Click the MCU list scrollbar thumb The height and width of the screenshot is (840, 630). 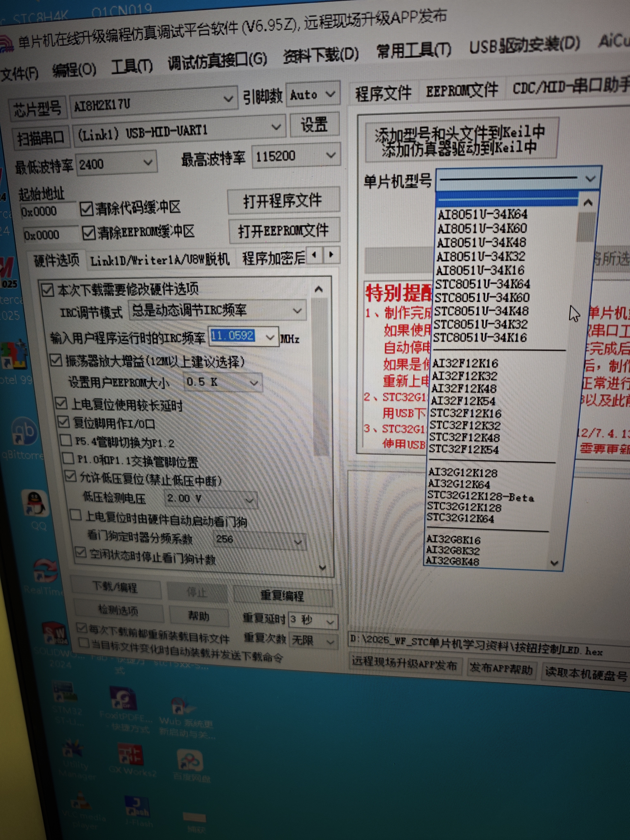[586, 227]
